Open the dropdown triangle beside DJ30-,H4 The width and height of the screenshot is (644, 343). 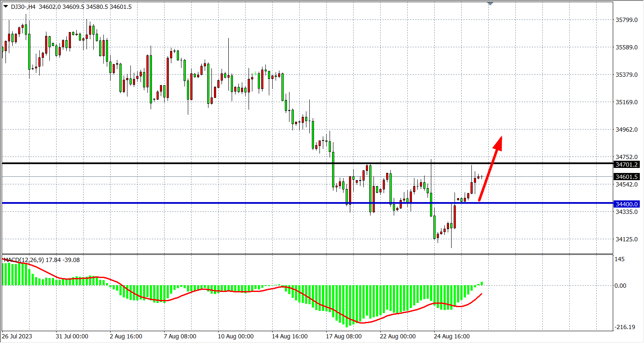[5, 6]
